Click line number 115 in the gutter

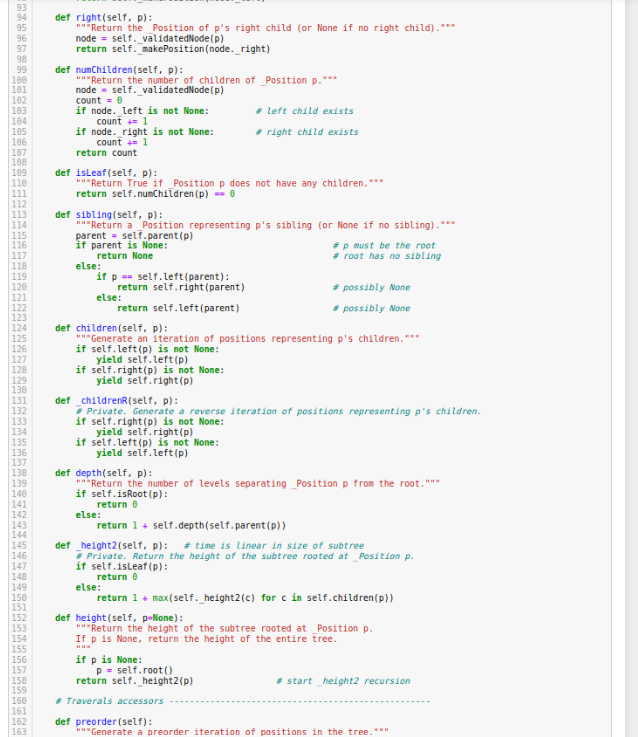tap(19, 235)
